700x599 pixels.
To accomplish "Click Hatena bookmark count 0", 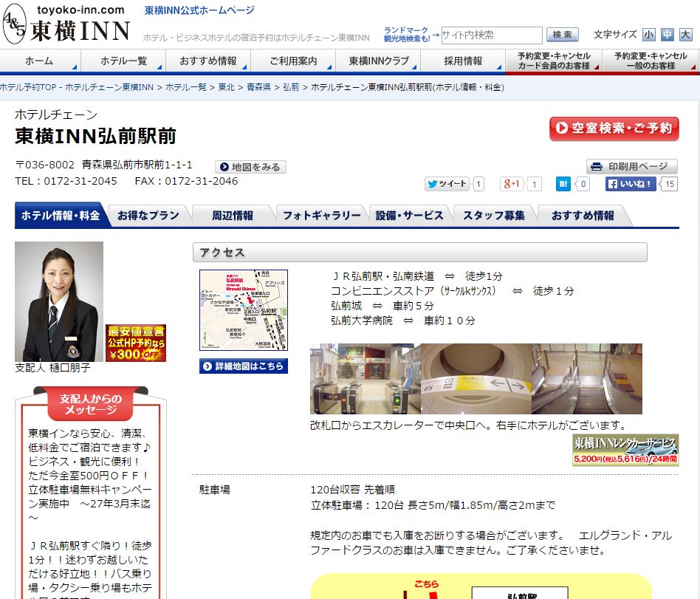I will [583, 184].
